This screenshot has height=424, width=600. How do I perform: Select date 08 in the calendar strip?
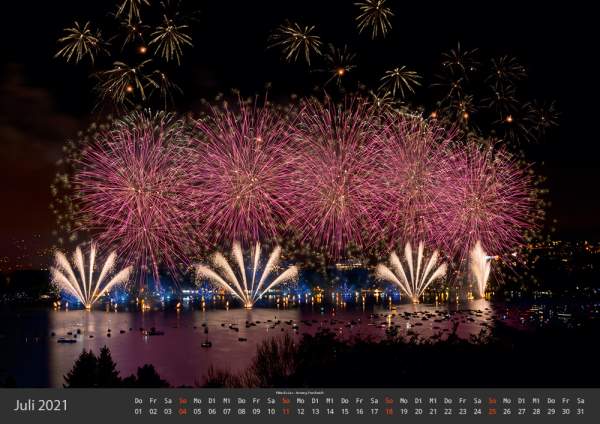[x=241, y=412]
